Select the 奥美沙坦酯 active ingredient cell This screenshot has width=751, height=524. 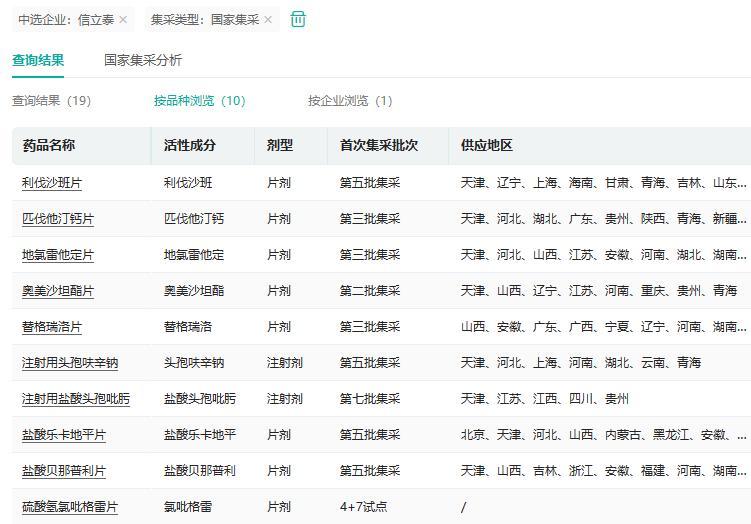click(194, 291)
